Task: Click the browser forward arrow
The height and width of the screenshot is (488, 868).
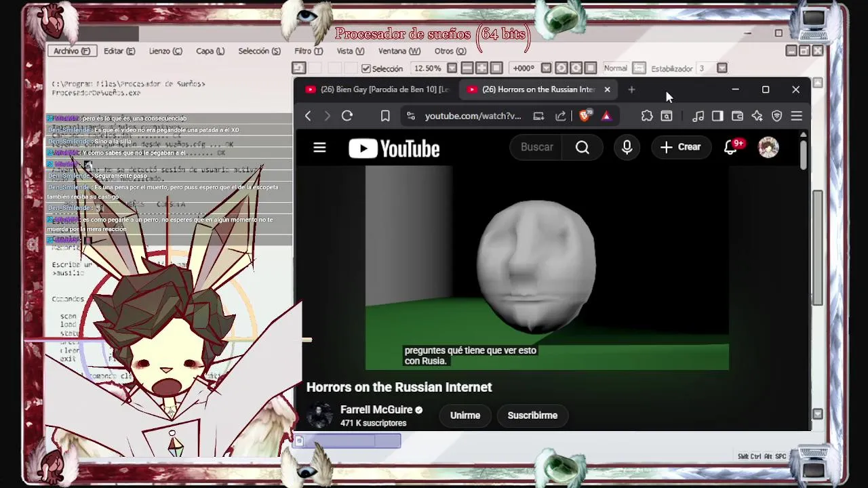Action: pyautogui.click(x=327, y=116)
